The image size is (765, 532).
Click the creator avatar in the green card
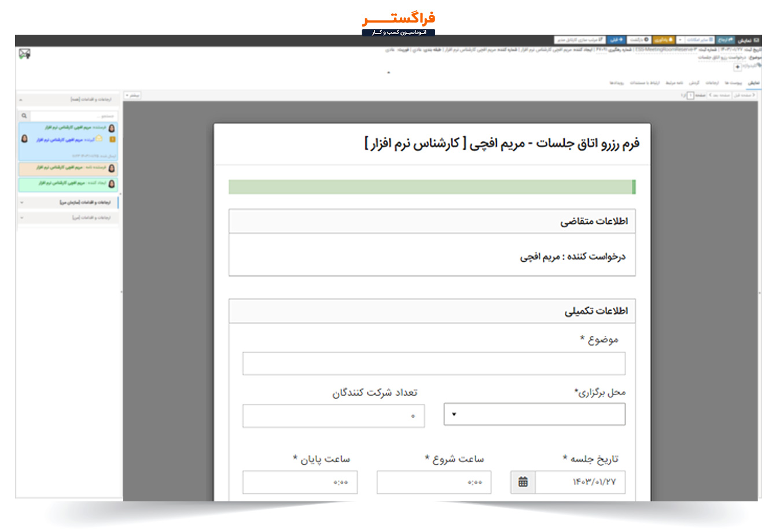112,183
